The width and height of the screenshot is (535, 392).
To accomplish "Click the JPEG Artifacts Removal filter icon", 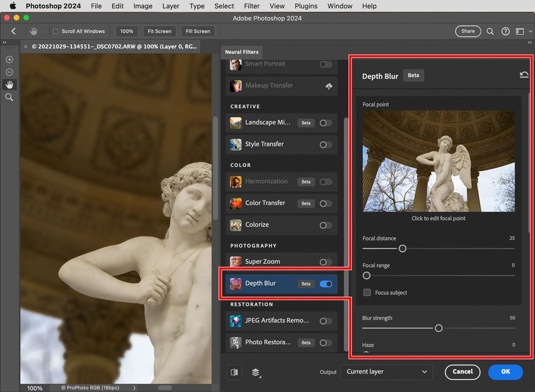I will [236, 321].
